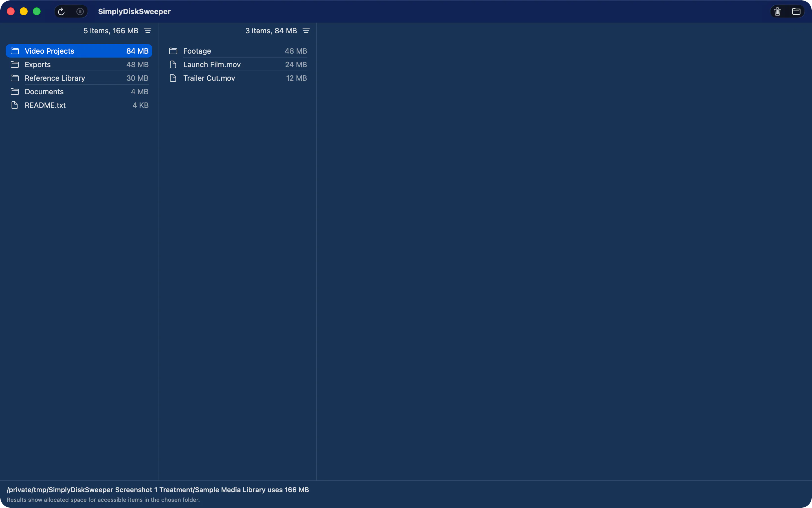Open sort options for the 5 items column
The image size is (812, 508).
[x=148, y=30]
